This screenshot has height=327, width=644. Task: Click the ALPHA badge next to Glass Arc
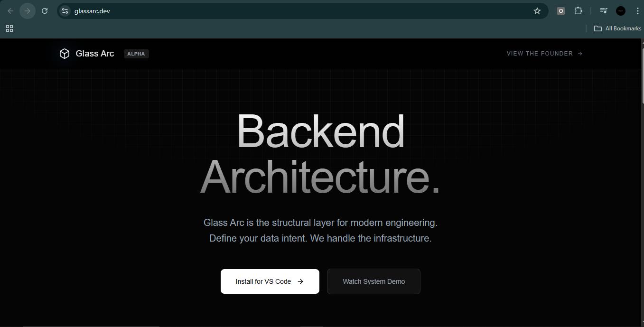click(136, 54)
